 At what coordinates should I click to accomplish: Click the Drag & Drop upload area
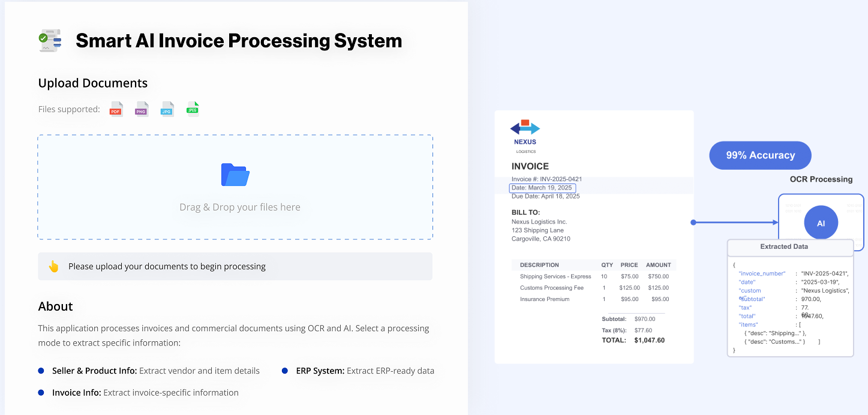point(235,187)
